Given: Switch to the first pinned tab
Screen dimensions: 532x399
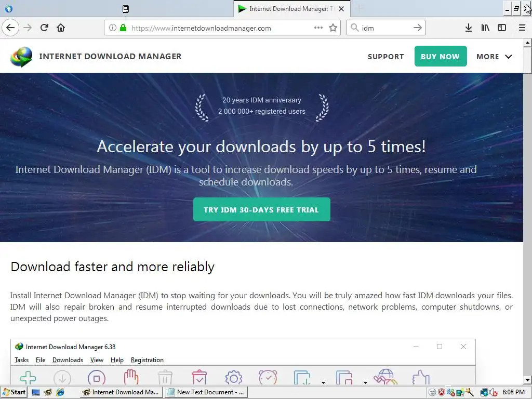Looking at the screenshot, I should [x=9, y=9].
